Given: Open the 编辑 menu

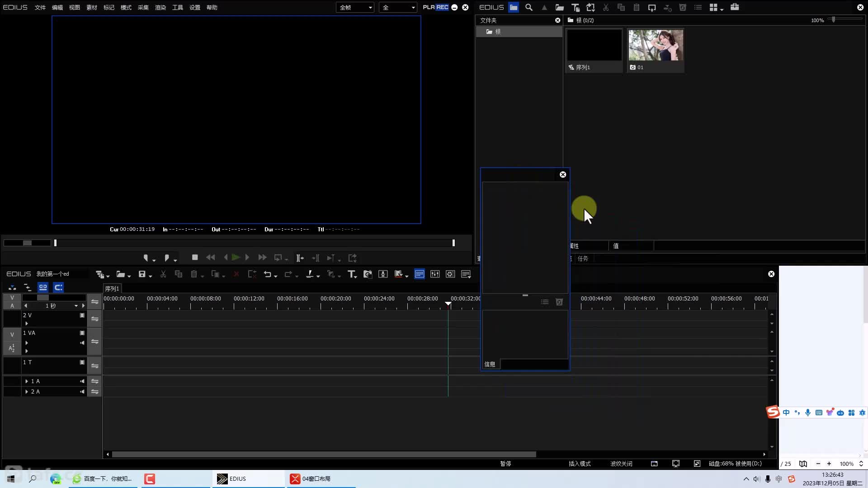Looking at the screenshot, I should click(57, 7).
